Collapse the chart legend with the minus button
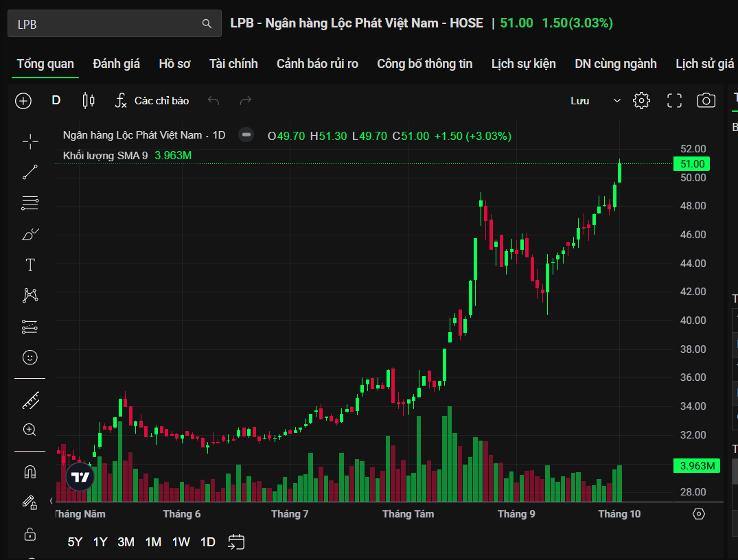This screenshot has height=560, width=738. [246, 135]
